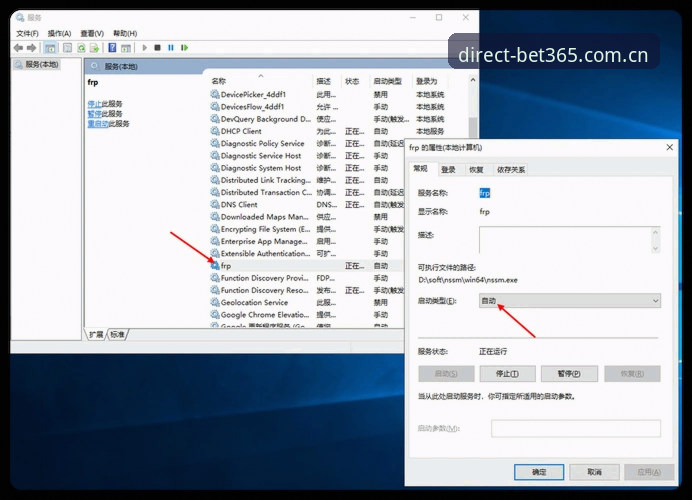Screen dimensions: 692x500
Task: Click the 暂停(P) button
Action: pos(569,374)
